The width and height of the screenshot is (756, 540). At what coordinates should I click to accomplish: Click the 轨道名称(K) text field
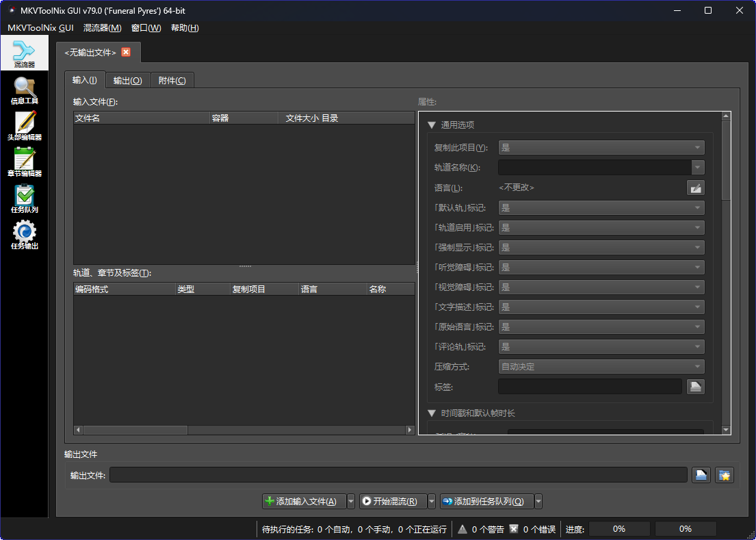[595, 167]
